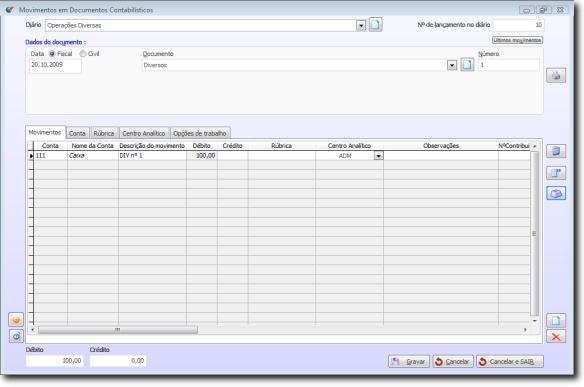Viewport: 584px width, 387px height.
Task: Click the Cancelar button
Action: tap(453, 361)
